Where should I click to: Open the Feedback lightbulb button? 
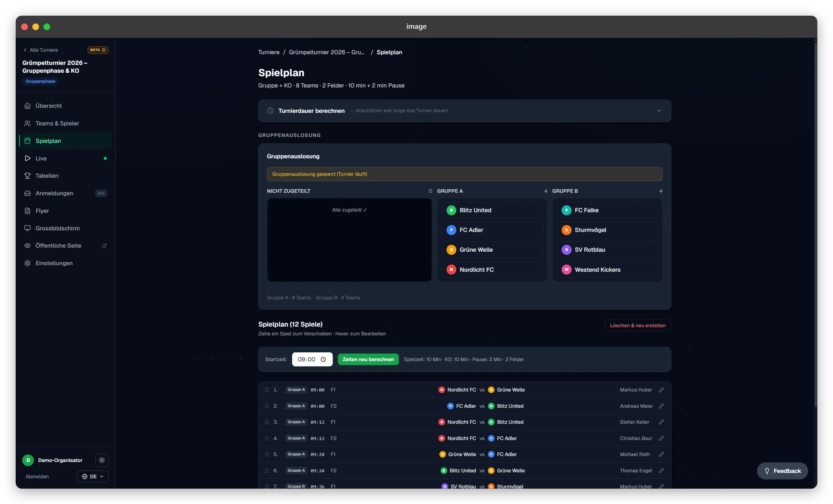782,471
